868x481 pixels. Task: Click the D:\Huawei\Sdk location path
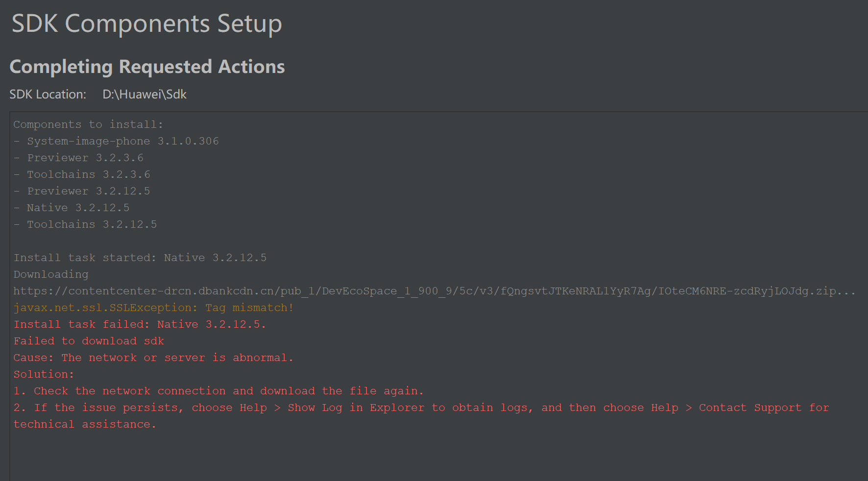pyautogui.click(x=145, y=94)
